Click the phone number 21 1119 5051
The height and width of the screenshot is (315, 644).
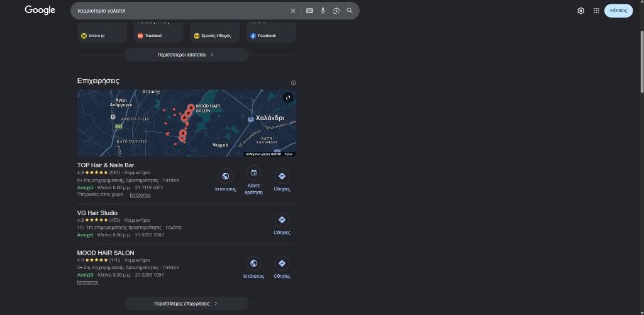coord(148,187)
